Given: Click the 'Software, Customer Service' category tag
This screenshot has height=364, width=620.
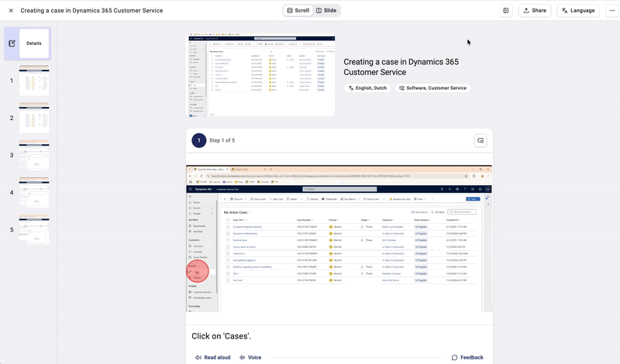Looking at the screenshot, I should 432,88.
